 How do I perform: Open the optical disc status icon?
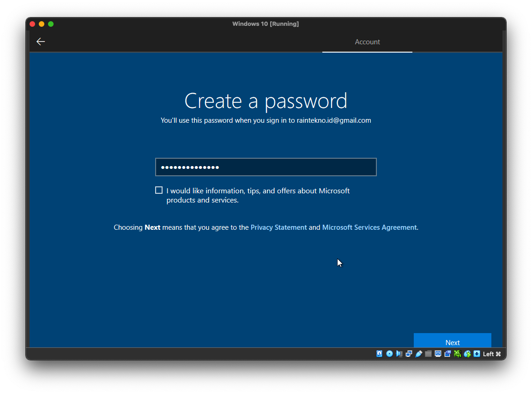click(389, 354)
